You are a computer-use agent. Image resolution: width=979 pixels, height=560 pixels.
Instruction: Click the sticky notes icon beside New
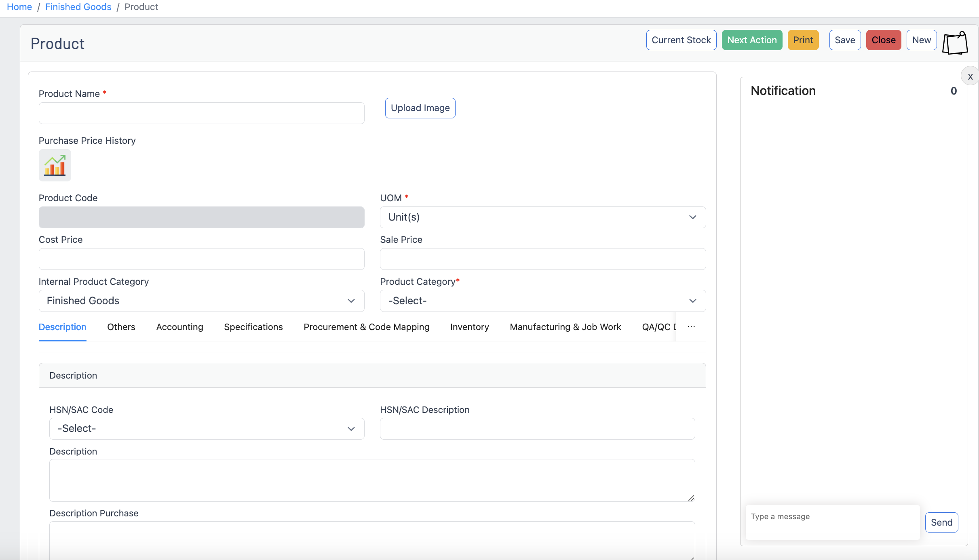tap(955, 44)
